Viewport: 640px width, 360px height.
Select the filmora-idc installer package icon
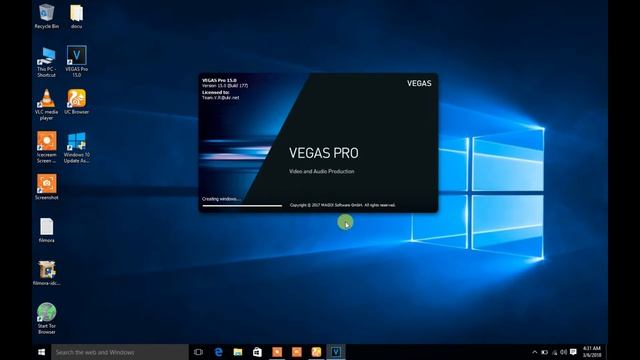(47, 273)
